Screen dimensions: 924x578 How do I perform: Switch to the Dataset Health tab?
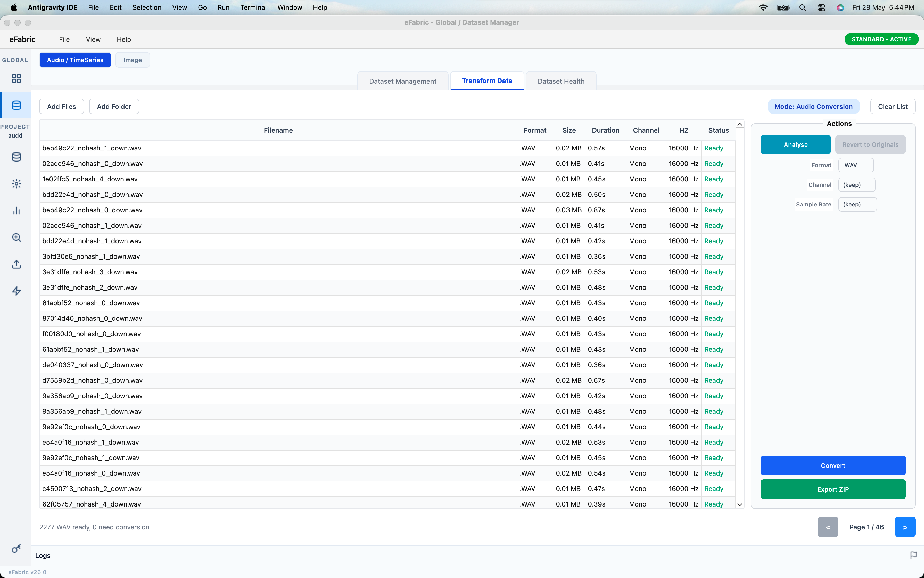(x=561, y=81)
